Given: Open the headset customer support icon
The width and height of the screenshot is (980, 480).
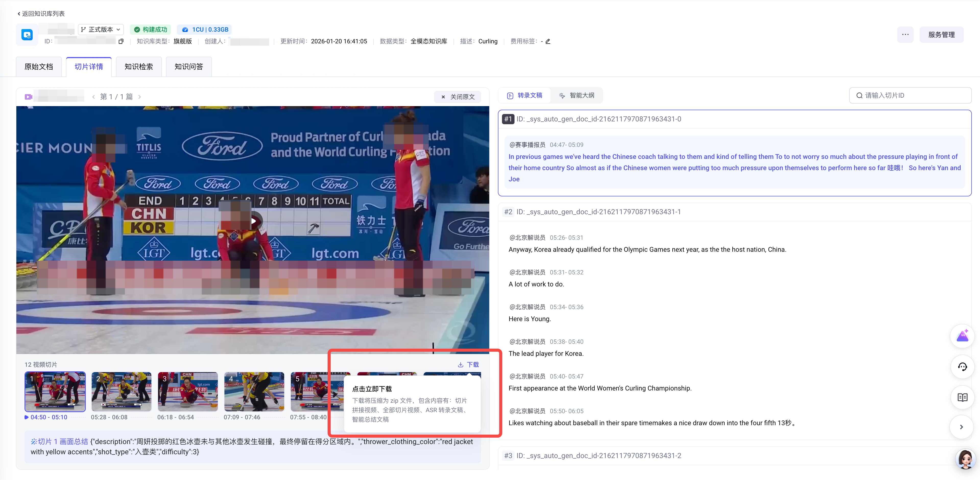Looking at the screenshot, I should [x=962, y=367].
